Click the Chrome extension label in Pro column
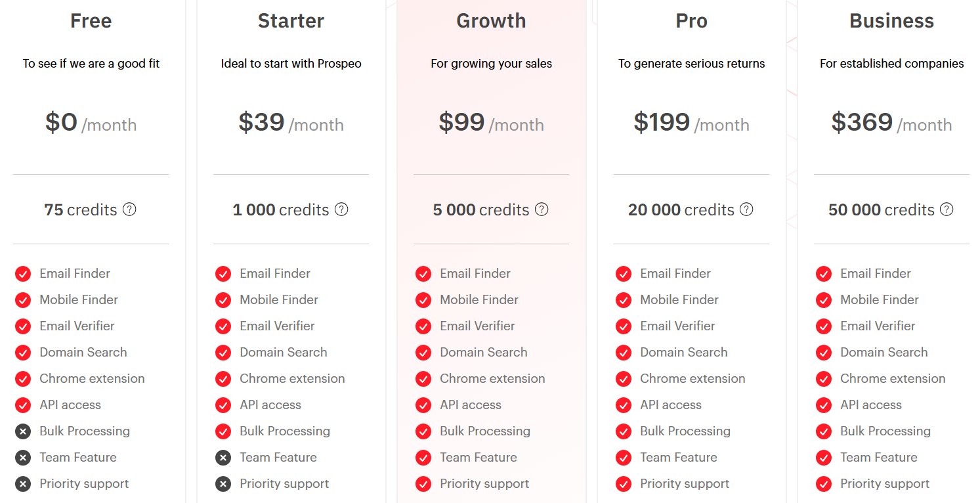 (x=692, y=378)
